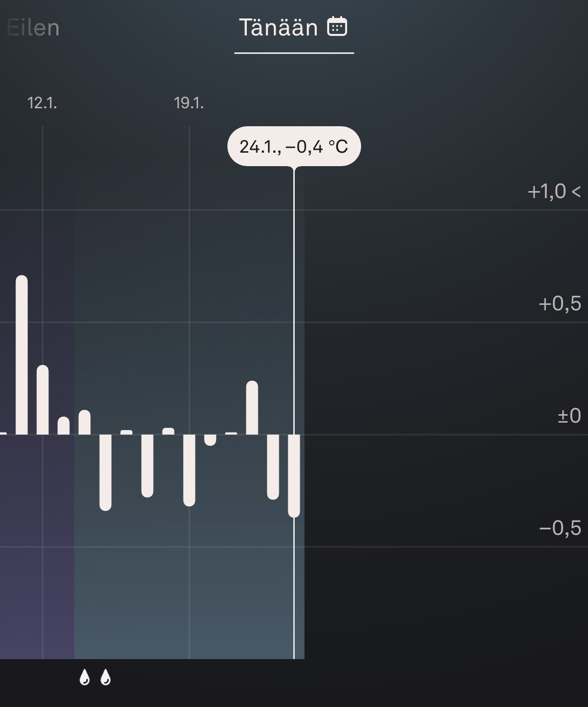588x707 pixels.
Task: Select the small positive bar above the left droplet
Action: (x=85, y=422)
